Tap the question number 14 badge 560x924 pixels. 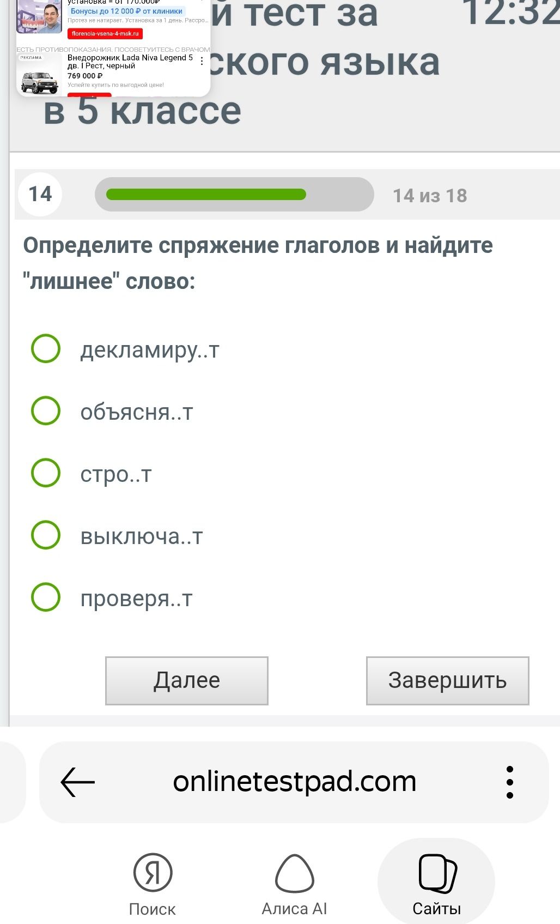40,194
